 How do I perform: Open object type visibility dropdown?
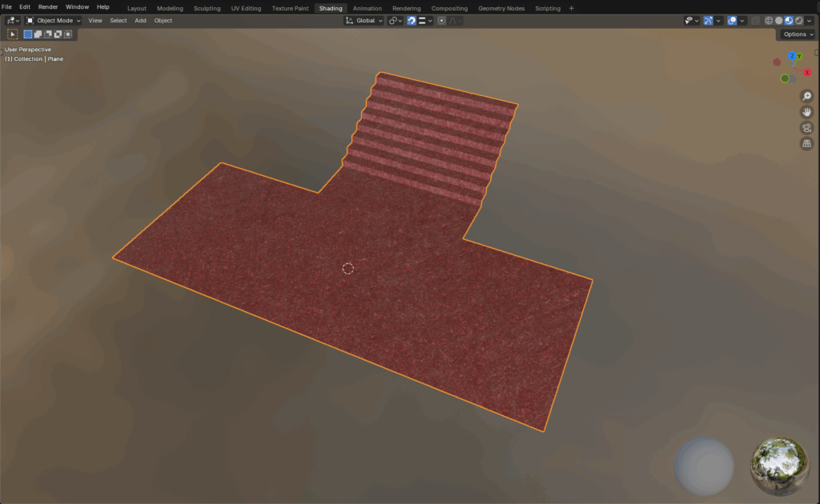tap(692, 21)
